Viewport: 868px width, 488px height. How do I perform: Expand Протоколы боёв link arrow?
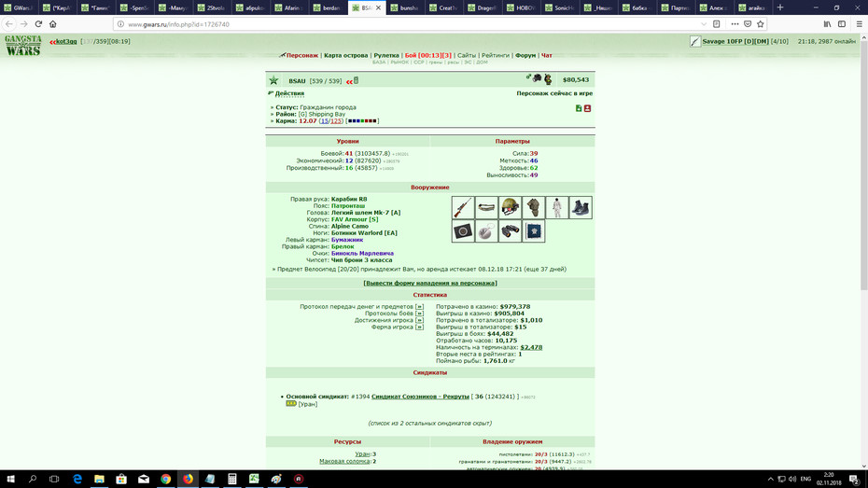click(x=419, y=314)
